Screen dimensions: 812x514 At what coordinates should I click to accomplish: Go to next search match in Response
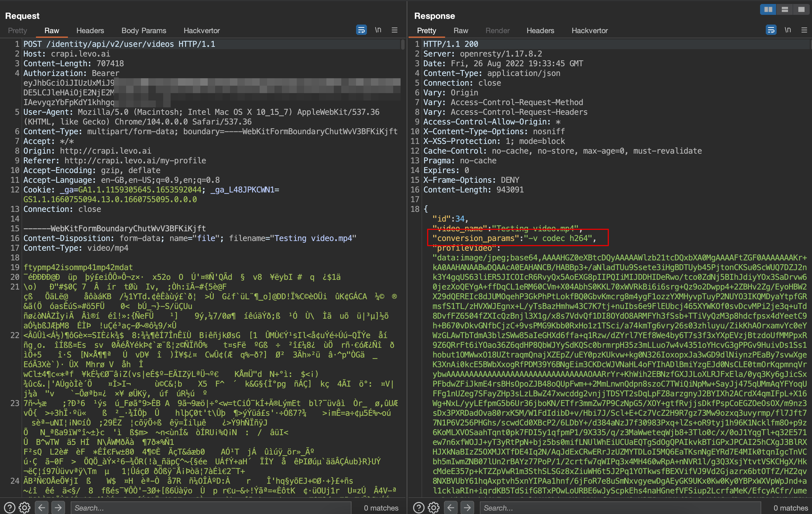[x=467, y=507]
